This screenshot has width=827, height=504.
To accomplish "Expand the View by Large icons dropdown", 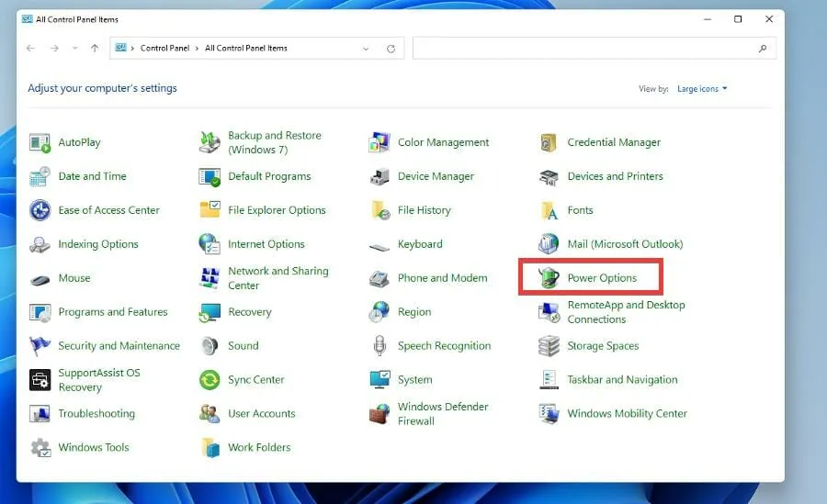I will 702,89.
